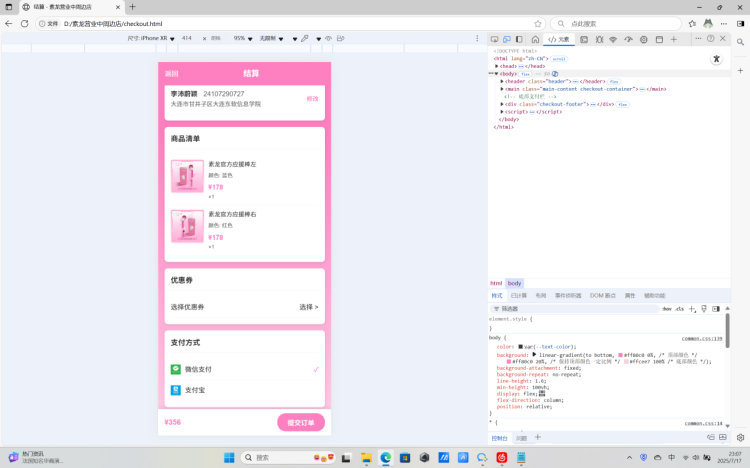Screen dimensions: 750x468
Task: Open the flexbox editor icon next to display
Action: click(542, 393)
